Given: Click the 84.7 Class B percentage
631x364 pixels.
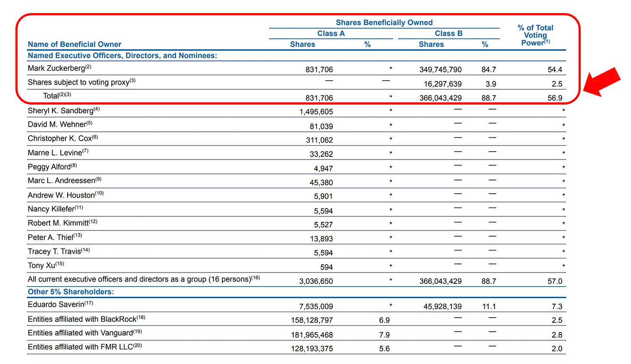Looking at the screenshot, I should (x=488, y=70).
